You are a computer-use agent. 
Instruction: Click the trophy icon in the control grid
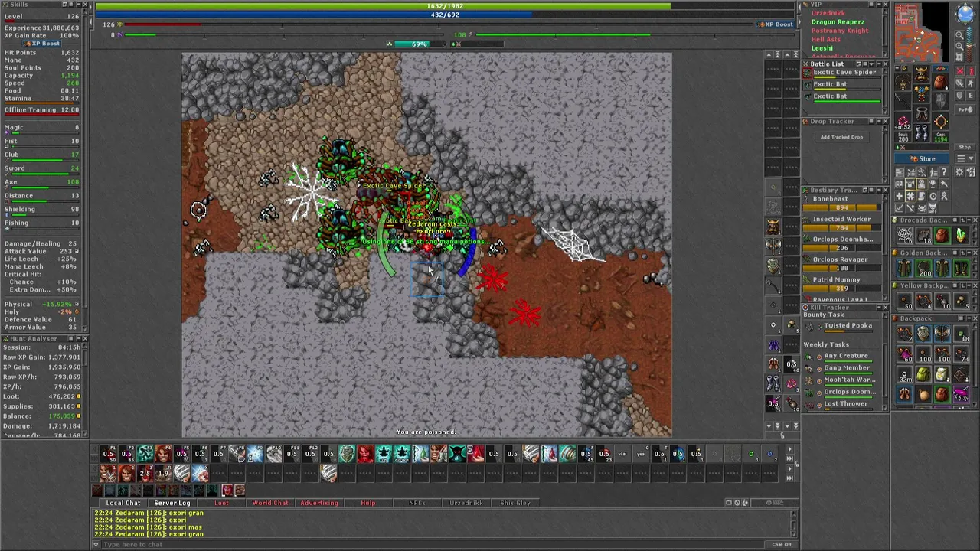[933, 184]
